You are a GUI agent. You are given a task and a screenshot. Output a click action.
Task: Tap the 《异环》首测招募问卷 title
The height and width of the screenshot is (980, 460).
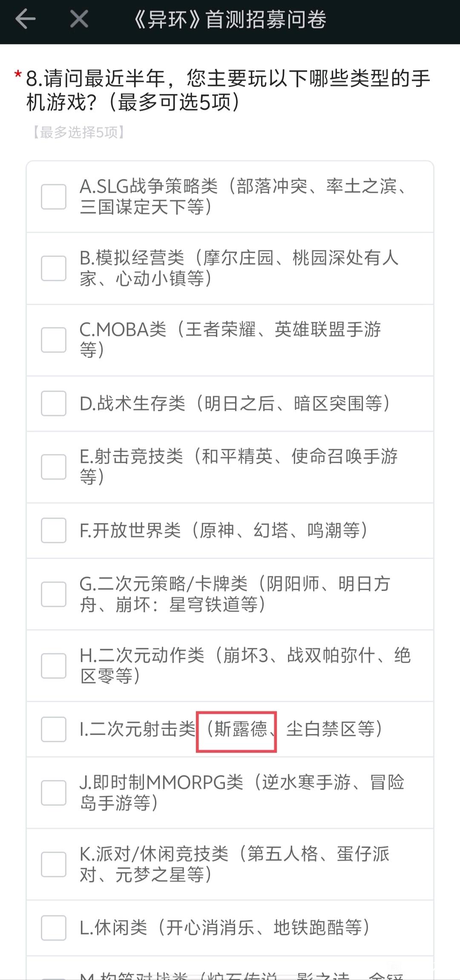[x=230, y=20]
